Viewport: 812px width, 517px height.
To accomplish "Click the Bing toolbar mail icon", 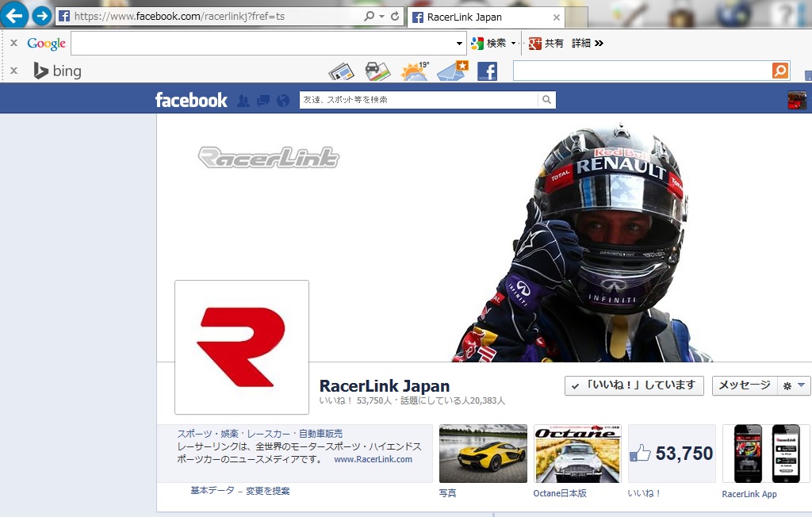I will (x=452, y=71).
